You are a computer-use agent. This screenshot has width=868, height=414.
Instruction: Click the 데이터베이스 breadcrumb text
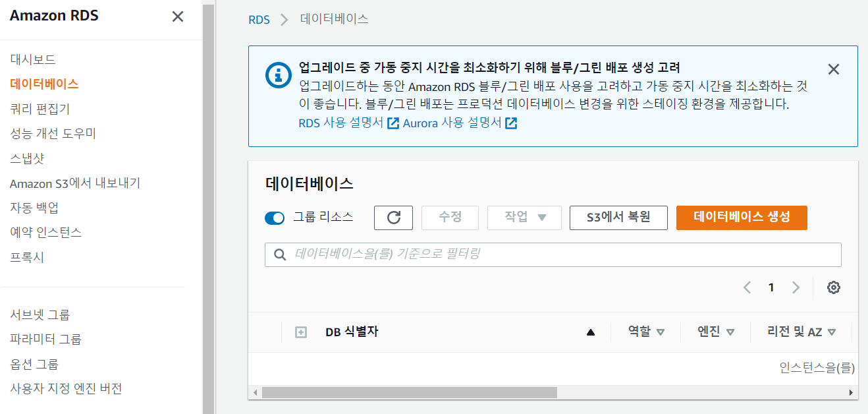coord(334,19)
